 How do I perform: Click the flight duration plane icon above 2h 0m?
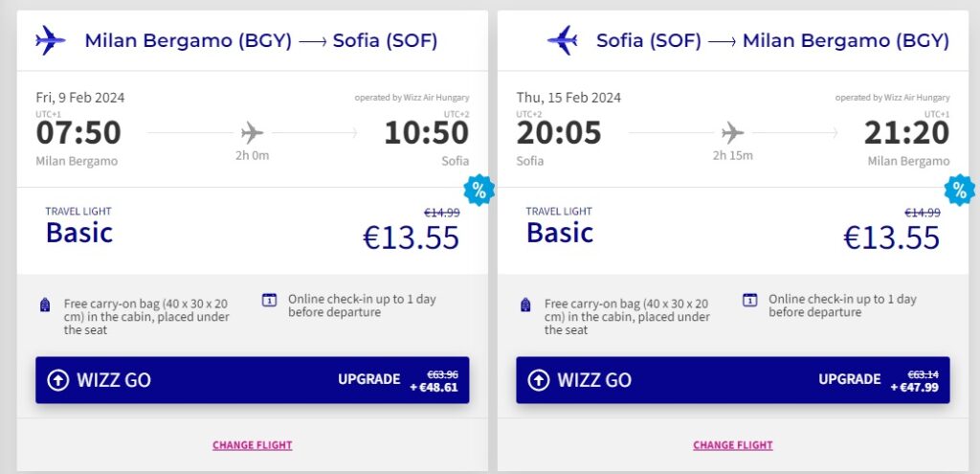[x=253, y=132]
